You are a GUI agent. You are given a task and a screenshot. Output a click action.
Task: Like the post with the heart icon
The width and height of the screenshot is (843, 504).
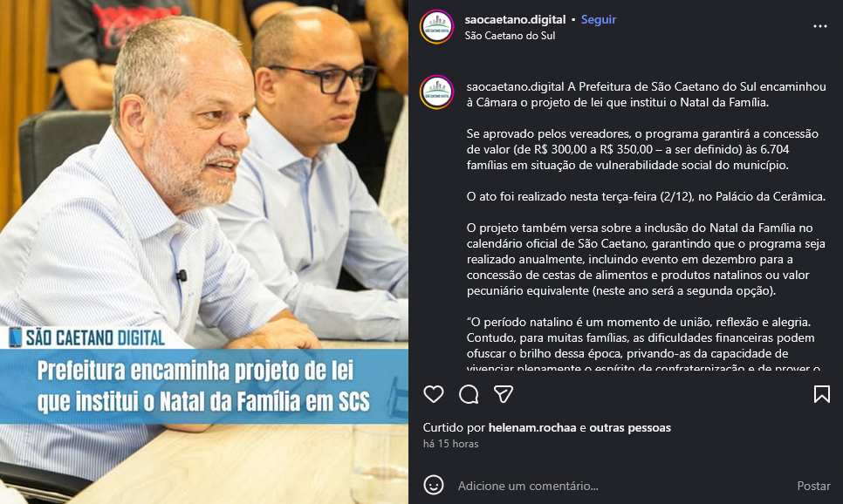434,394
